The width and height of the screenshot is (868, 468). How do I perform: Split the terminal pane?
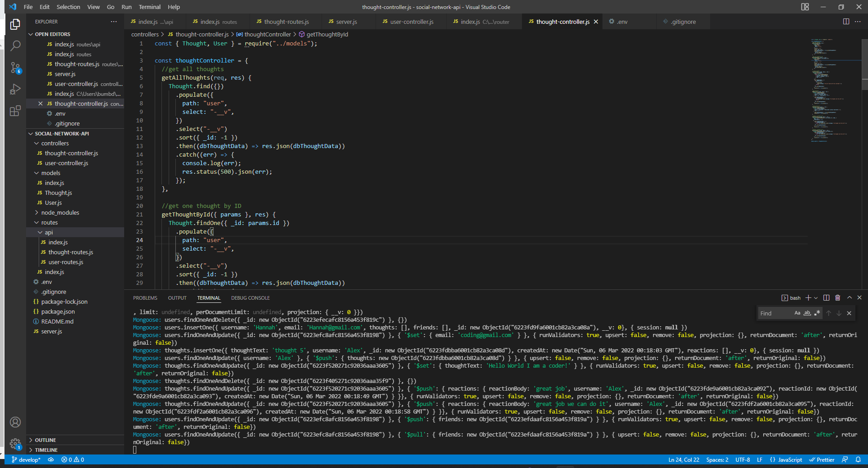(x=826, y=297)
